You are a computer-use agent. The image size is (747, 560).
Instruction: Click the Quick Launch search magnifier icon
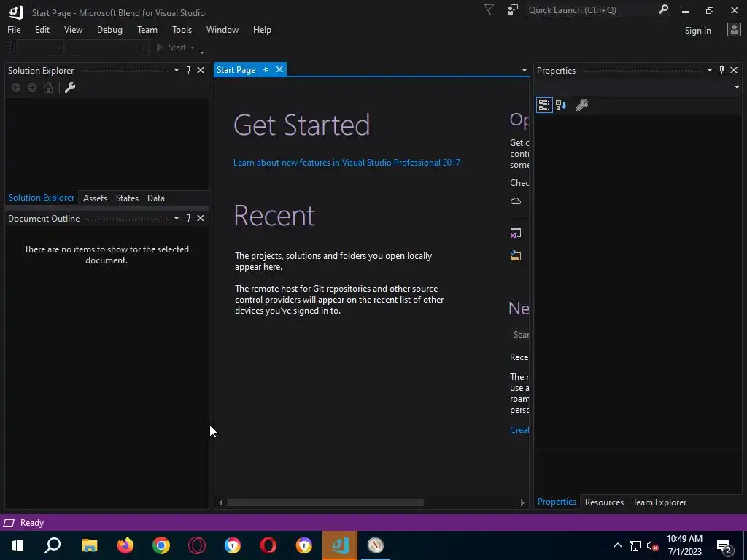pos(663,9)
